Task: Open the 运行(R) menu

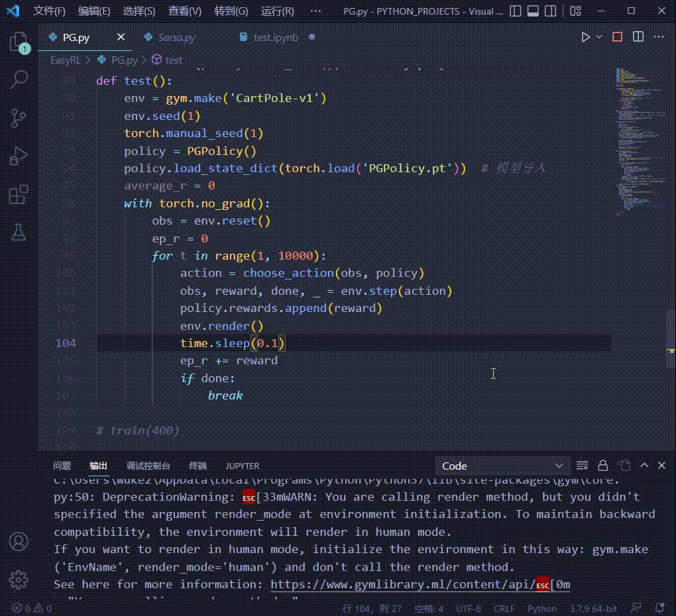Action: 277,11
